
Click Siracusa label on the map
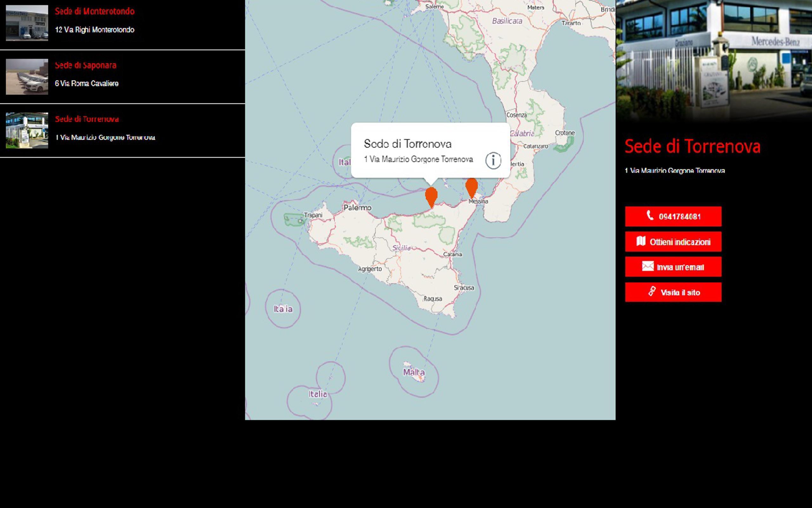[x=464, y=288]
